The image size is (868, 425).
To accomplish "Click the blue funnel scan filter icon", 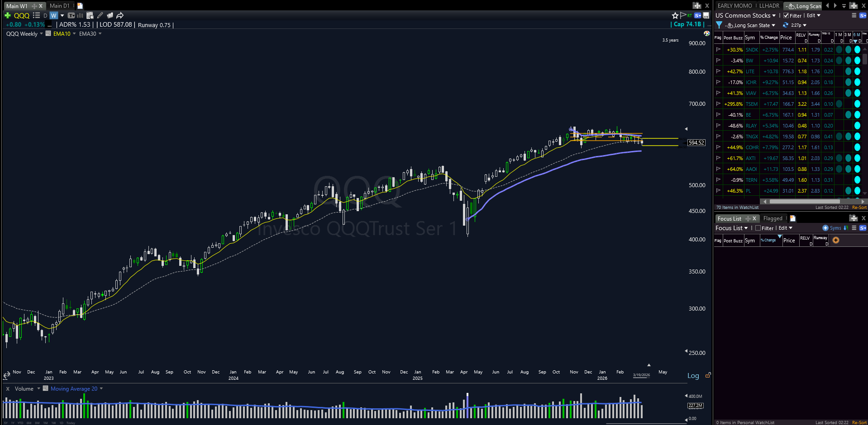I will (719, 25).
